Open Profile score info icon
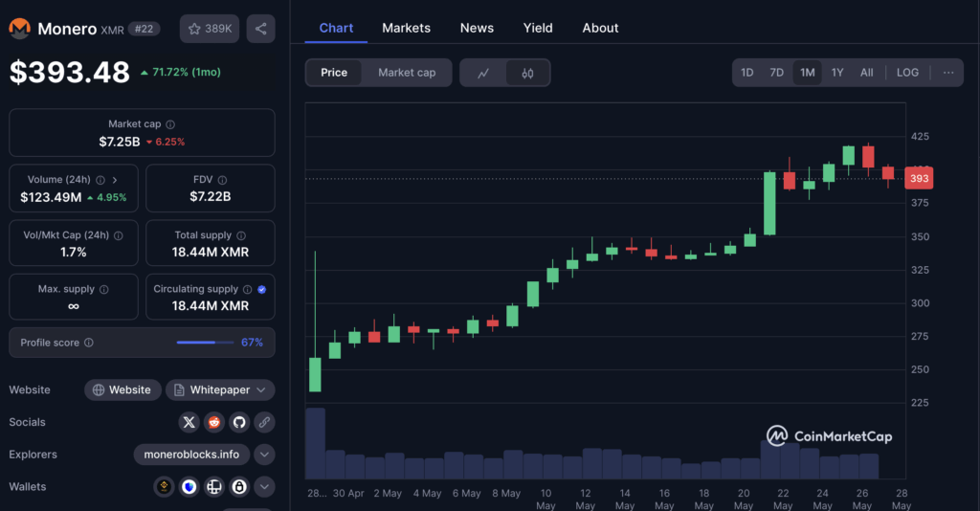 (x=89, y=343)
